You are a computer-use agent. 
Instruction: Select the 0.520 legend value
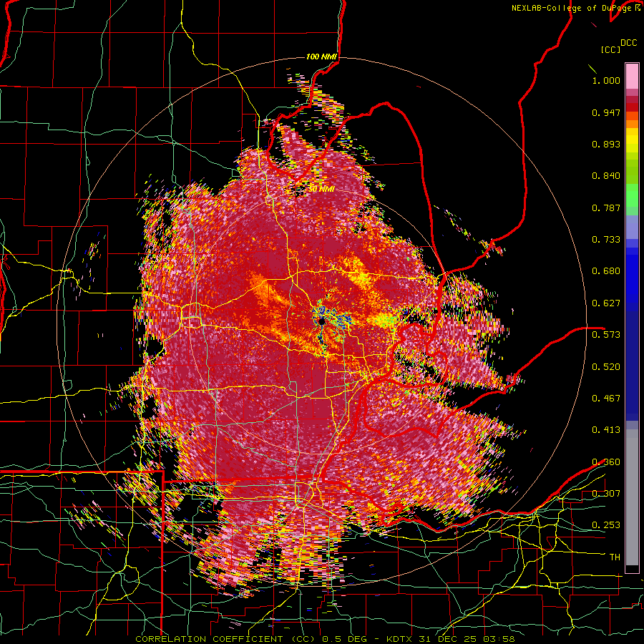[606, 367]
